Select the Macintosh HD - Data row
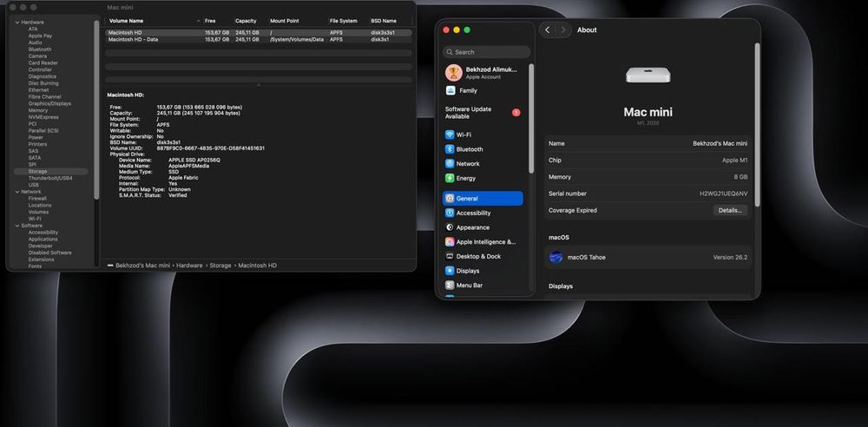868x427 pixels. tap(259, 40)
